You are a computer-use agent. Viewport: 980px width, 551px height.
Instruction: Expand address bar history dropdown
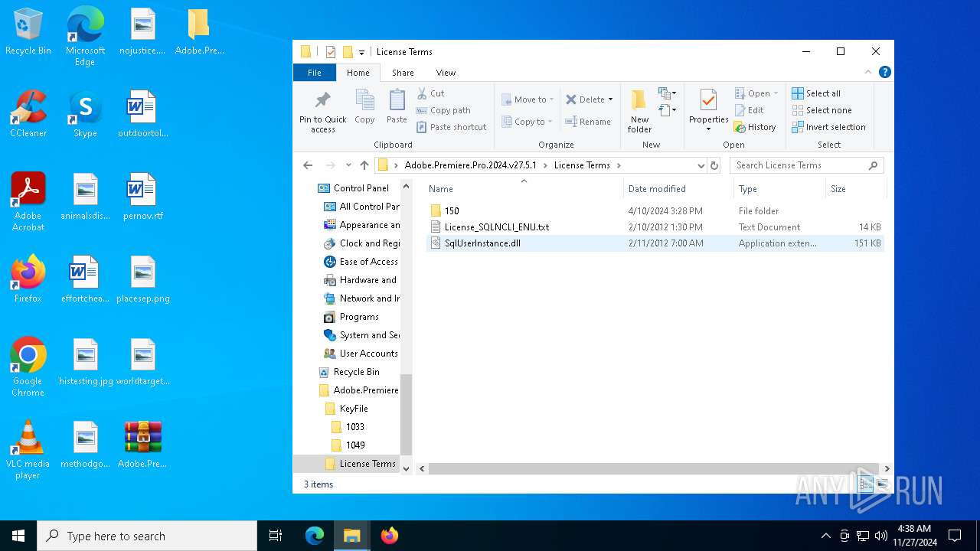click(x=701, y=165)
